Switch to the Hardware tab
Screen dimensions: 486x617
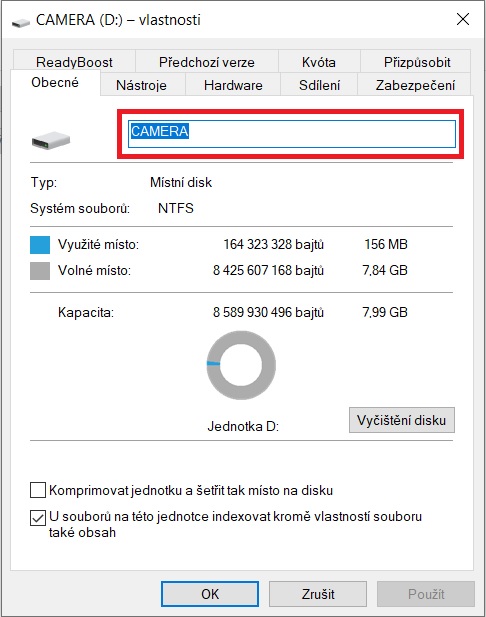click(233, 85)
